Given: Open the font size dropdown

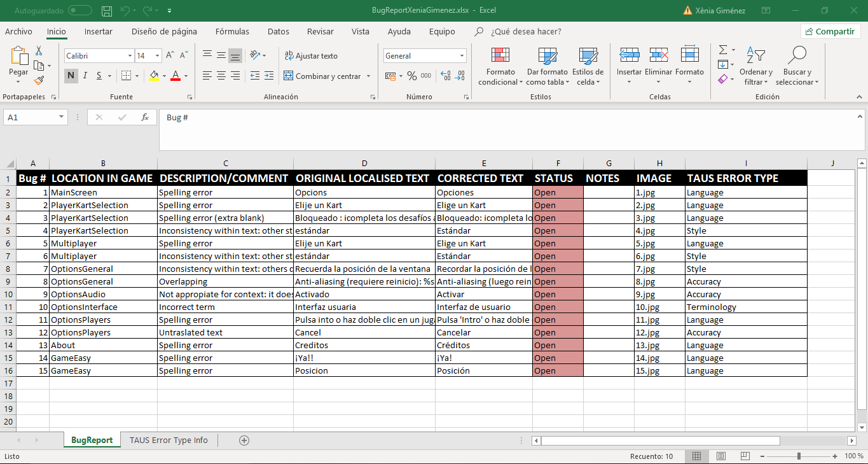Looking at the screenshot, I should coord(156,55).
